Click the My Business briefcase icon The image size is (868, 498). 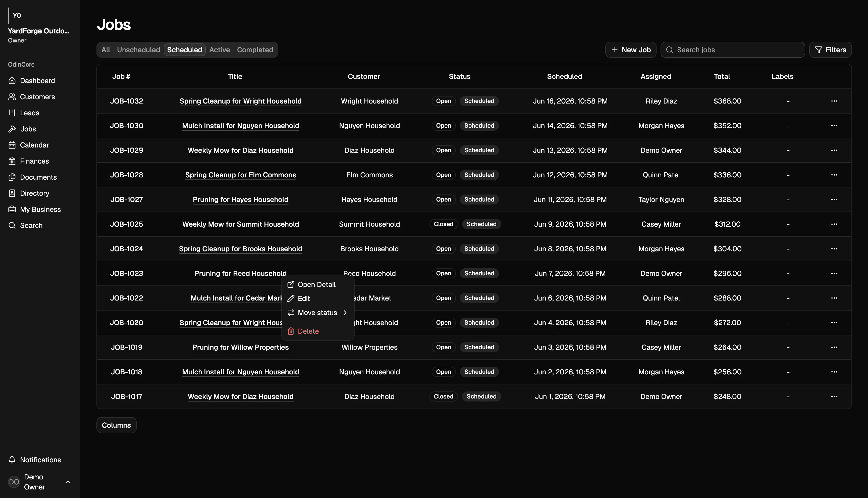(12, 209)
